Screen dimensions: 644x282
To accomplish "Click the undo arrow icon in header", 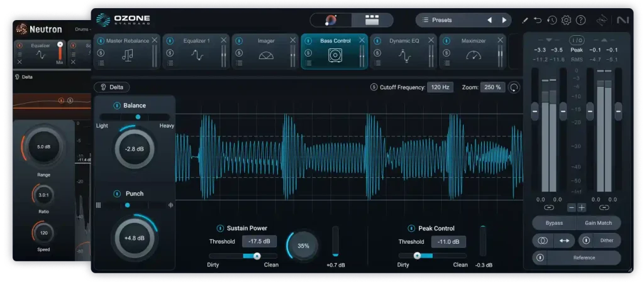I will tap(538, 20).
